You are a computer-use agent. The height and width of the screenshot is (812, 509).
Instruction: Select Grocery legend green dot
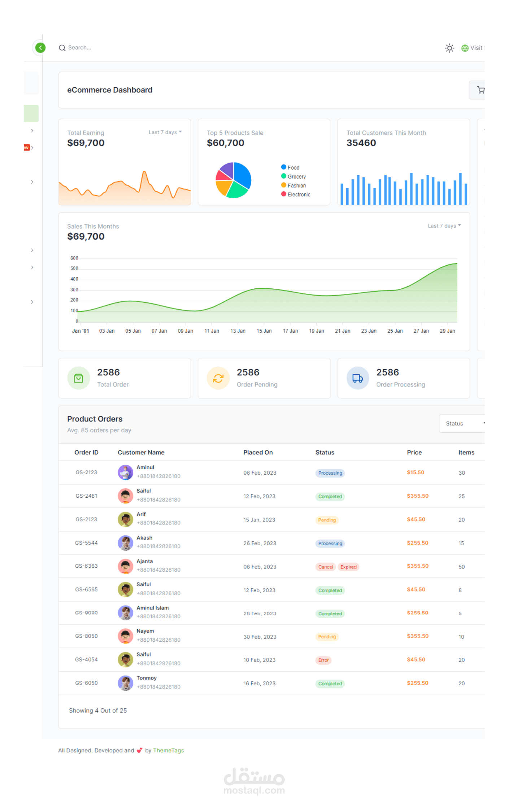pos(284,176)
